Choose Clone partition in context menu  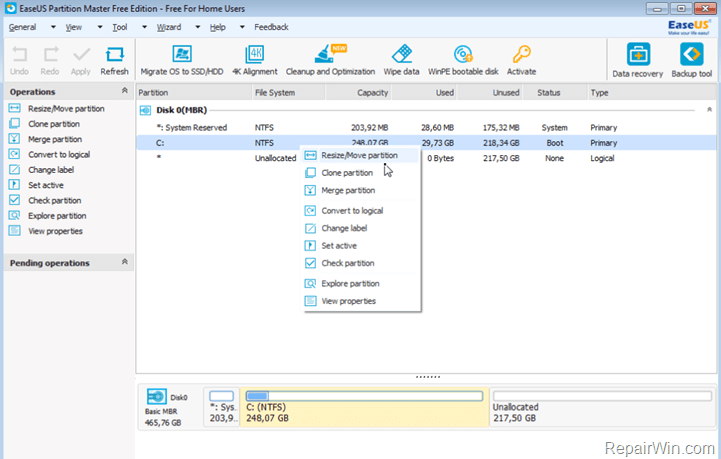point(361,173)
